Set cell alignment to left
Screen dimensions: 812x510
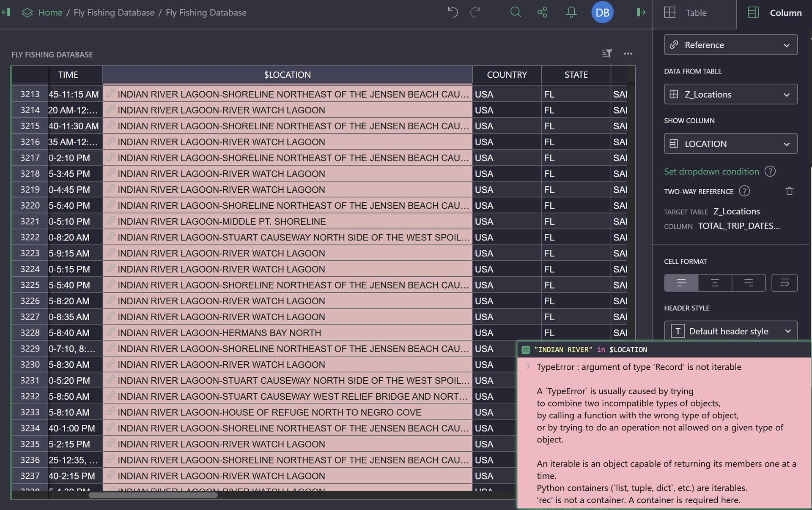coord(681,283)
